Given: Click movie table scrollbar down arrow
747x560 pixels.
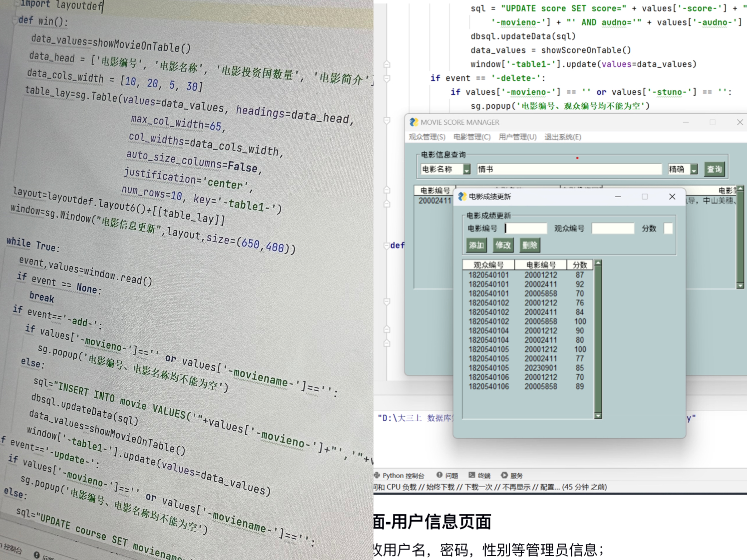Looking at the screenshot, I should click(740, 286).
